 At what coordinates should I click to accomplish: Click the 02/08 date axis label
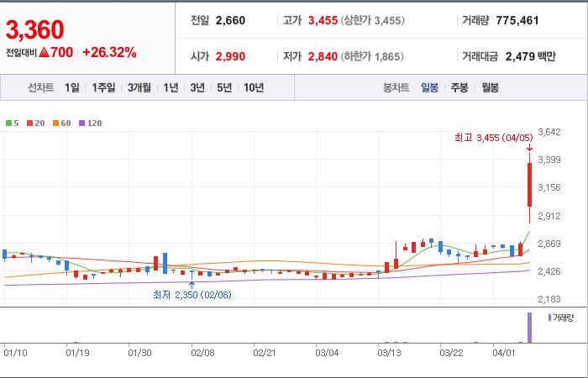point(202,353)
